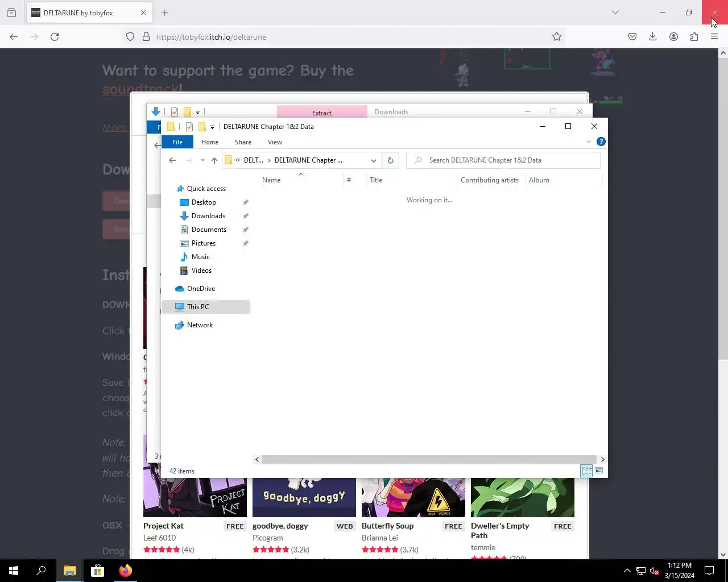Open Firefox account icon
Image resolution: width=728 pixels, height=582 pixels.
point(673,37)
